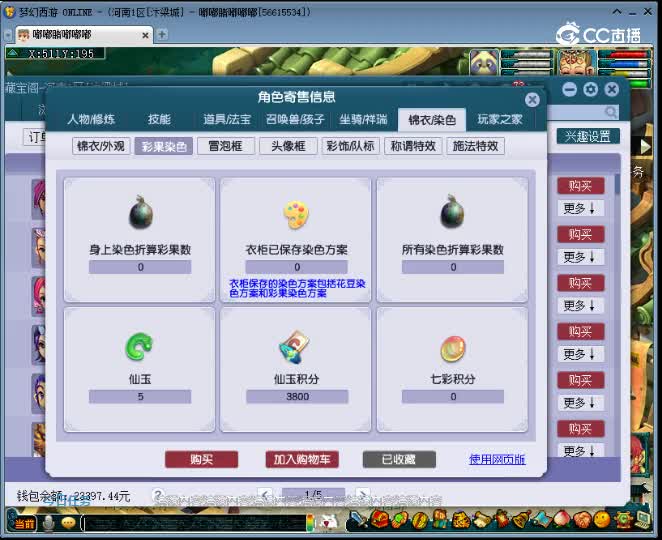Viewport: 662px width, 540px height.
Task: Switch to the 技能 tab
Action: (x=159, y=119)
